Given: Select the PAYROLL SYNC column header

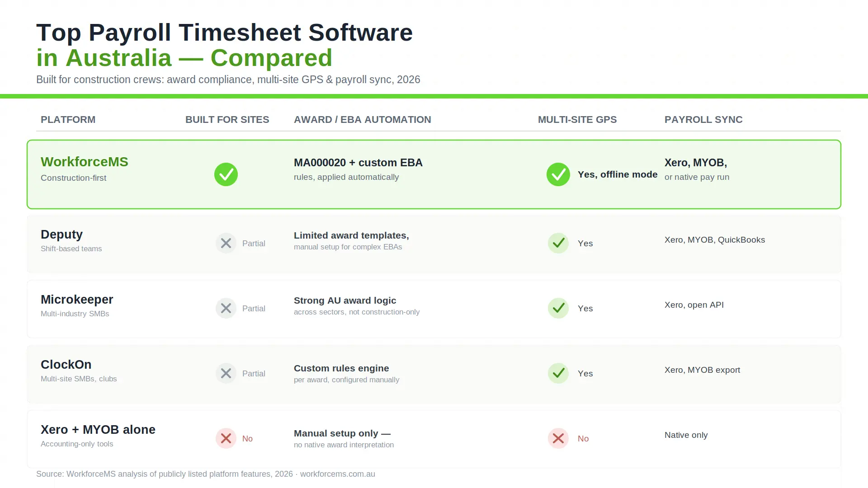Looking at the screenshot, I should (x=703, y=120).
